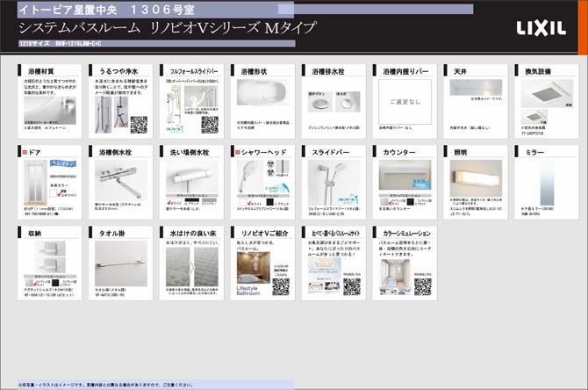Click the 照明 heading
588x390 pixels.
click(x=460, y=152)
